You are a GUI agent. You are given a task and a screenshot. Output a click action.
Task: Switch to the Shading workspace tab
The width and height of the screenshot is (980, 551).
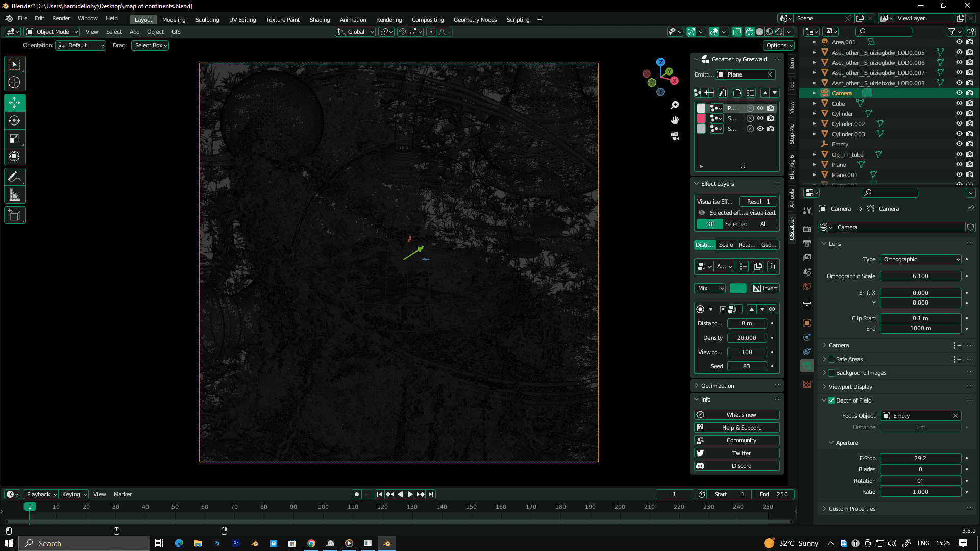pyautogui.click(x=320, y=20)
